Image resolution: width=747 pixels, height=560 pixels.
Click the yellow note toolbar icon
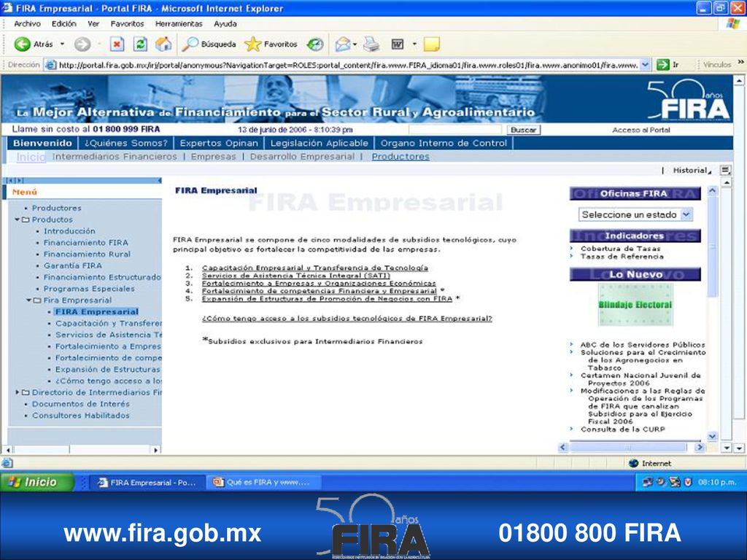pyautogui.click(x=431, y=44)
